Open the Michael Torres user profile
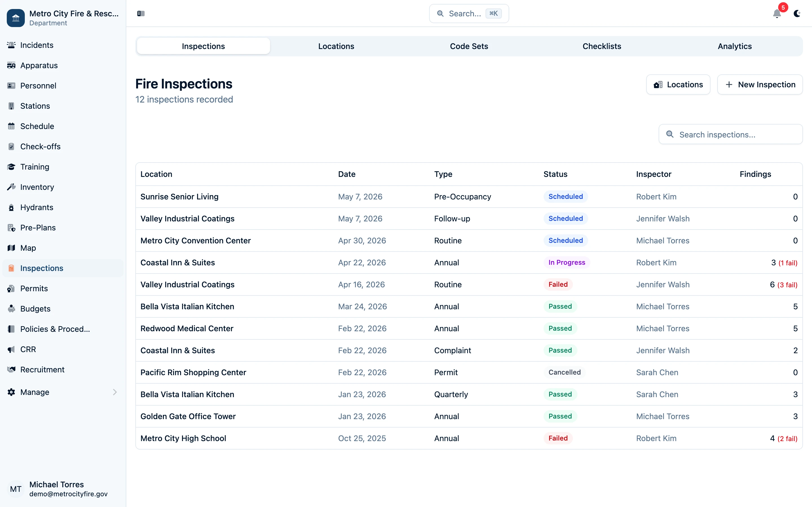812x507 pixels. click(56, 489)
